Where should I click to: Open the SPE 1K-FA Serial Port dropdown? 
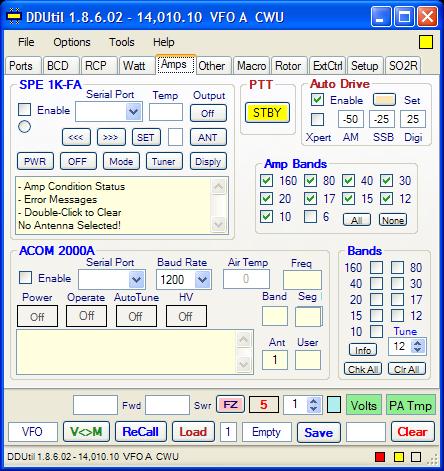[x=134, y=111]
